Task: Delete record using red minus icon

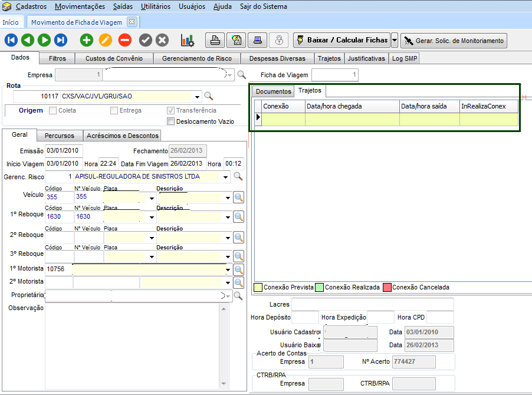Action: (x=124, y=40)
